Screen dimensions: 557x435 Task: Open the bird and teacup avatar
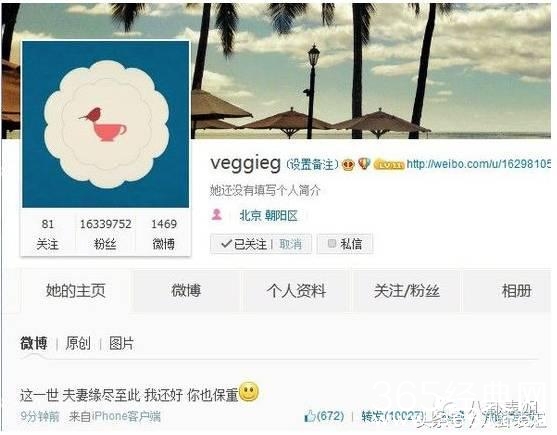coord(106,124)
